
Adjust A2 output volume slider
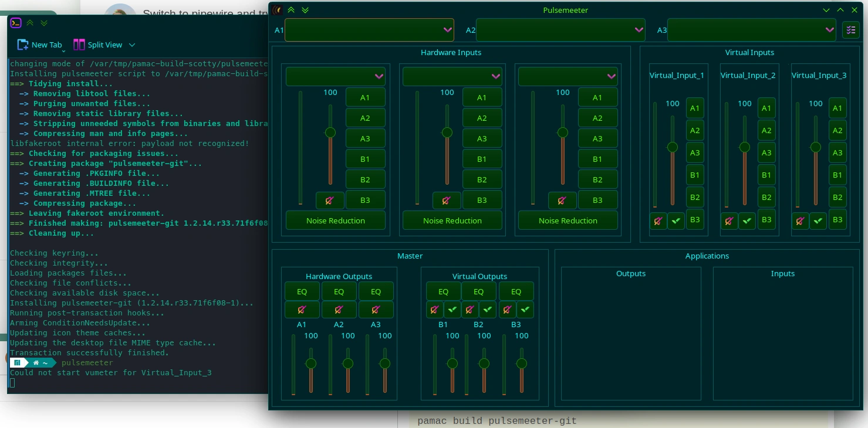pyautogui.click(x=348, y=364)
